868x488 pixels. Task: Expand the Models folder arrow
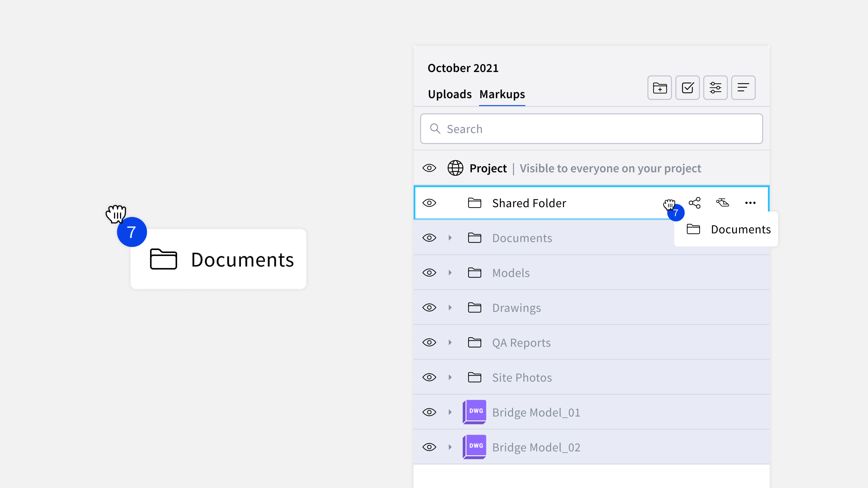tap(450, 273)
